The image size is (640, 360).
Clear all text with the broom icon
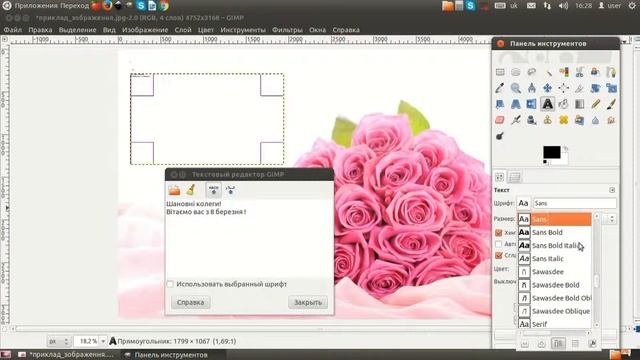(x=191, y=190)
